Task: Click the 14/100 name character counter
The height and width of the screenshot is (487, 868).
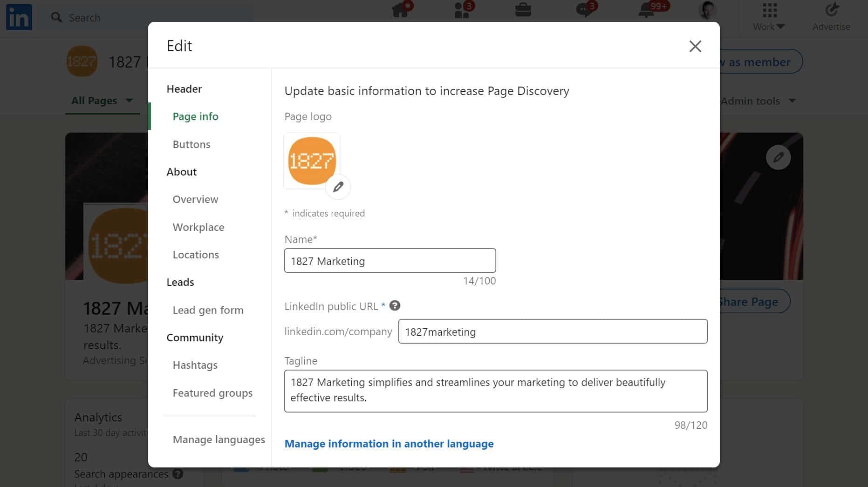Action: pyautogui.click(x=479, y=281)
